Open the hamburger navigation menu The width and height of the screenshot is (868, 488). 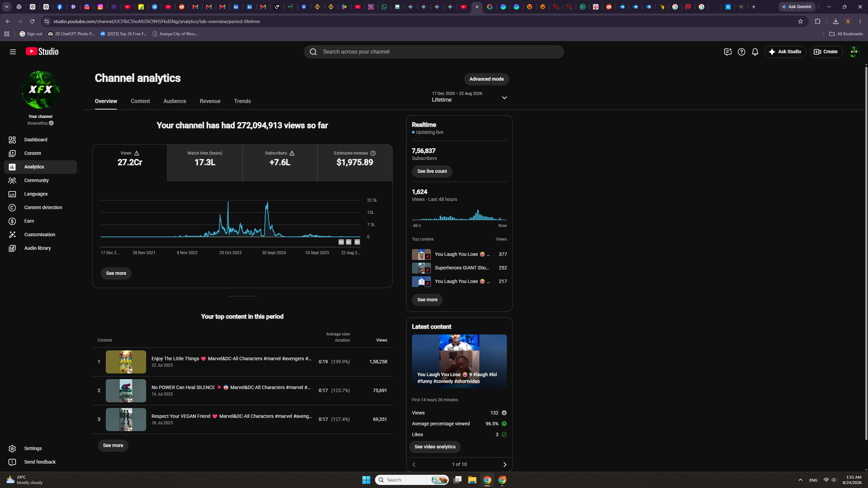pos(13,52)
